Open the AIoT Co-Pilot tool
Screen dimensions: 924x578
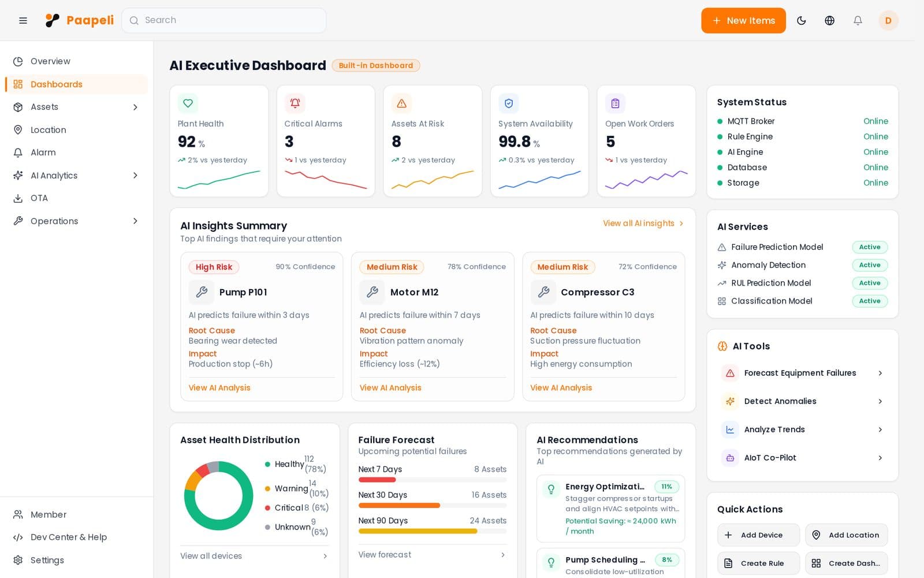coord(803,458)
